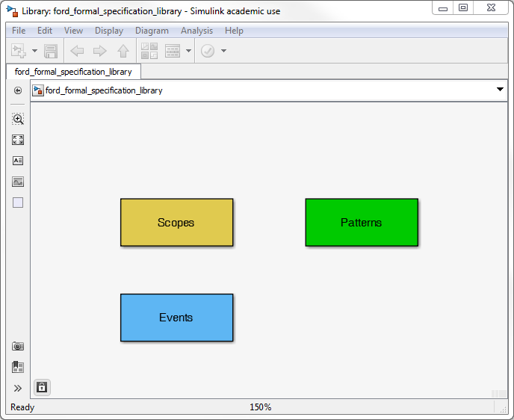The width and height of the screenshot is (514, 420).
Task: Click the Image insert tool in the palette
Action: tap(18, 182)
